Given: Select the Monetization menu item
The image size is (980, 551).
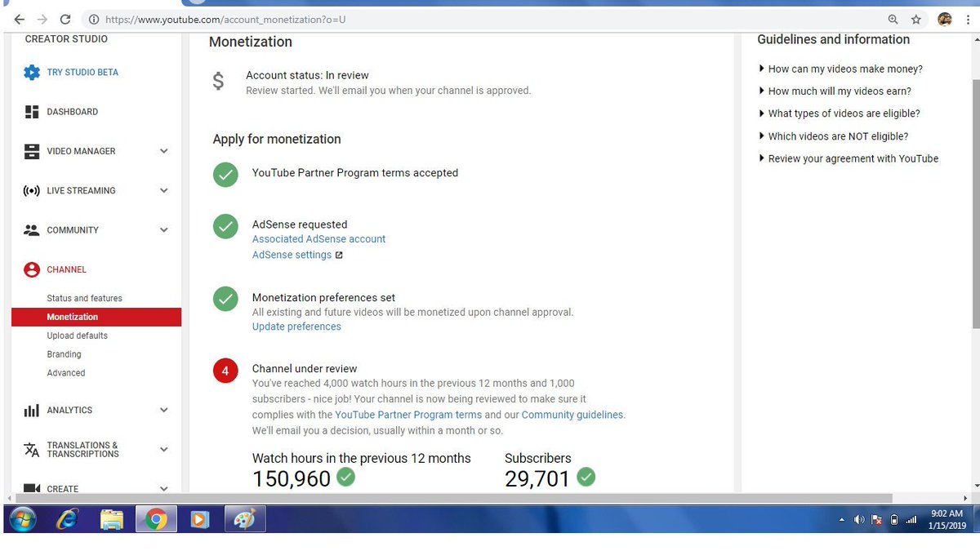Looking at the screenshot, I should (x=96, y=317).
